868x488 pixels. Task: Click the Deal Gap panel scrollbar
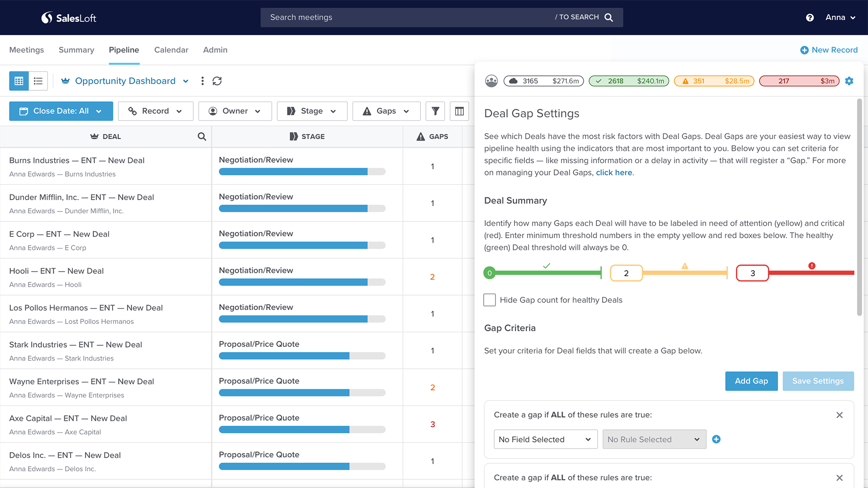859,208
